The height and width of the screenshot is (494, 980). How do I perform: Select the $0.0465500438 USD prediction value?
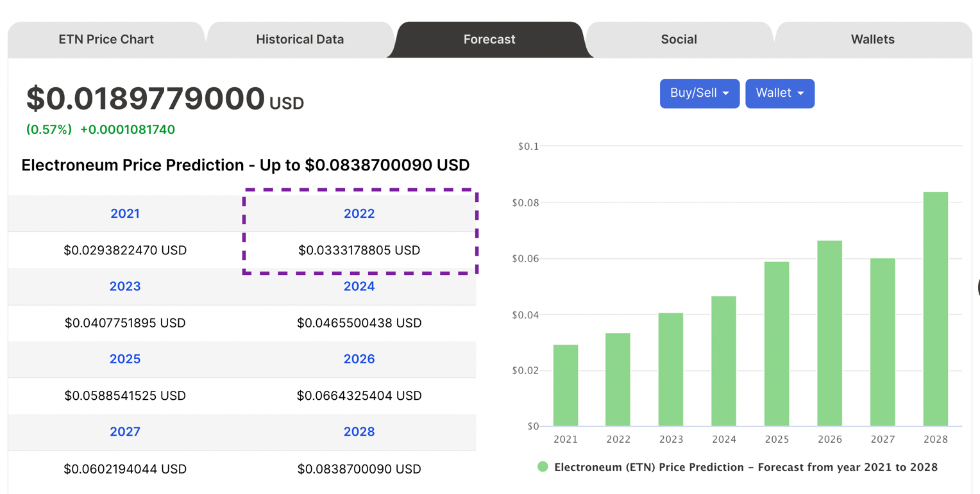[359, 323]
